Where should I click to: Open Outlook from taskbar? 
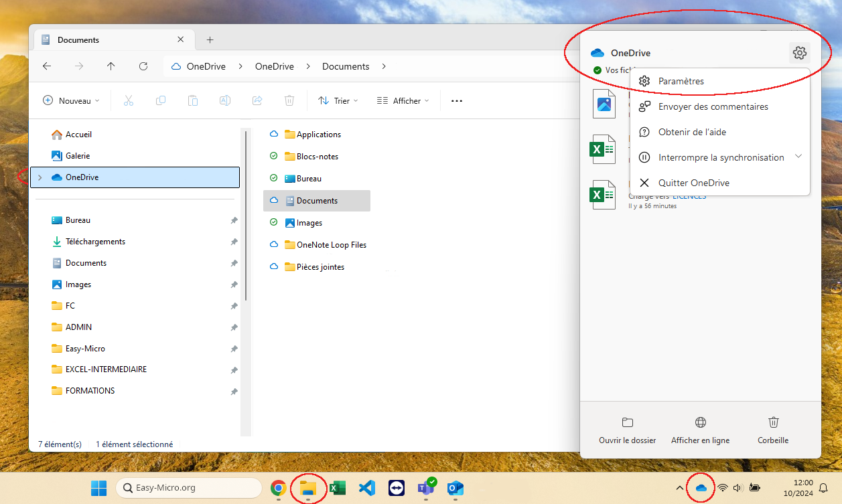coord(455,488)
